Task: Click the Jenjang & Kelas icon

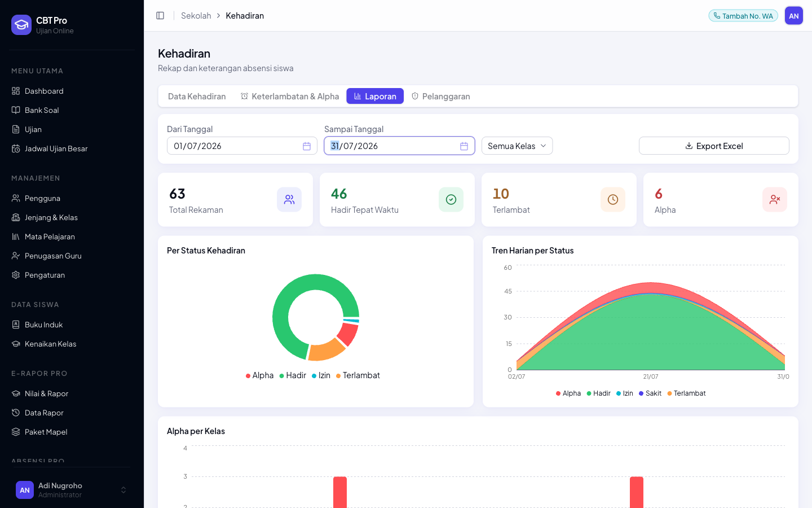Action: pos(16,217)
